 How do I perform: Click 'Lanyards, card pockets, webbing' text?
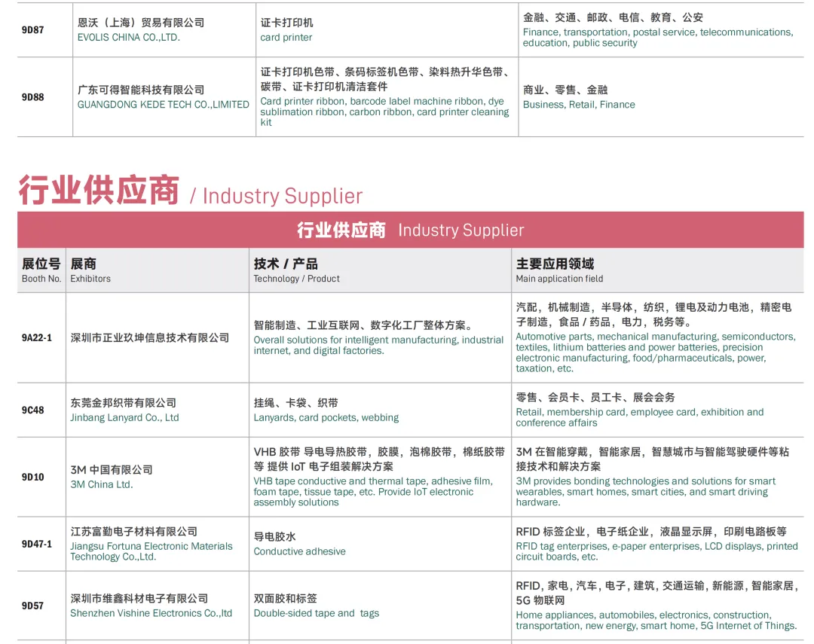point(326,418)
